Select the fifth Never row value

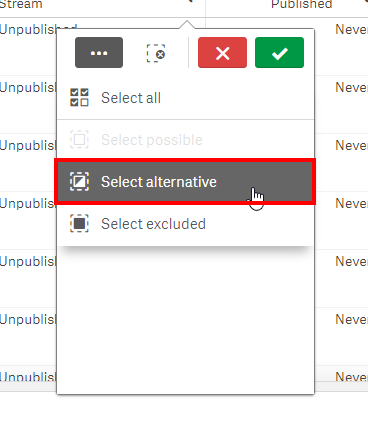coord(351,262)
